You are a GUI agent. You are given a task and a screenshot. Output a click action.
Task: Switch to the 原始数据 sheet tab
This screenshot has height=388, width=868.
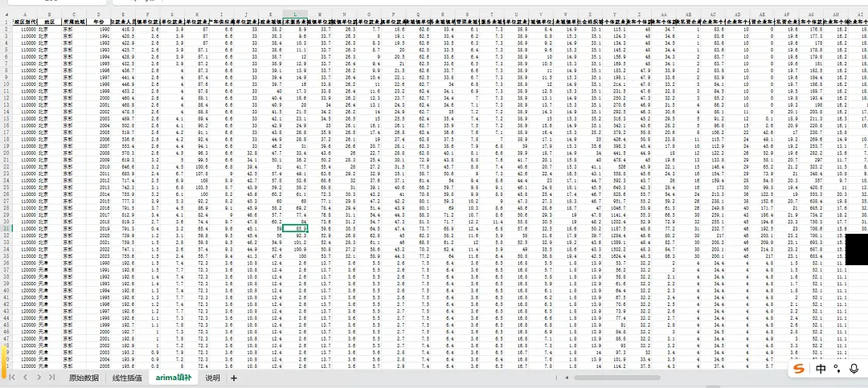click(84, 378)
